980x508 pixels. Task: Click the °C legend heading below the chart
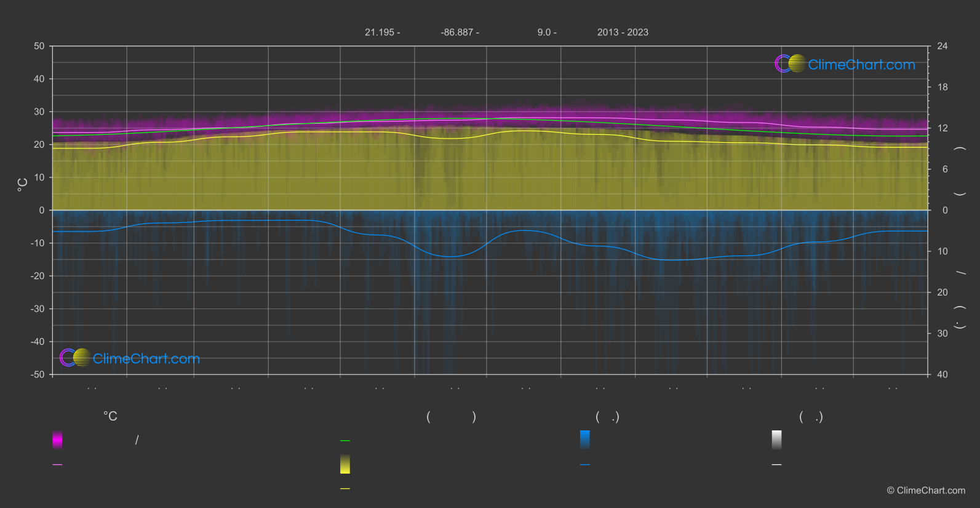tap(110, 416)
